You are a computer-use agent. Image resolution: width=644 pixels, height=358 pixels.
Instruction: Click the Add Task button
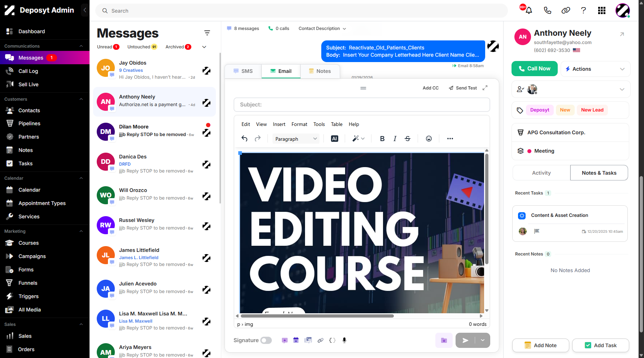click(x=601, y=345)
